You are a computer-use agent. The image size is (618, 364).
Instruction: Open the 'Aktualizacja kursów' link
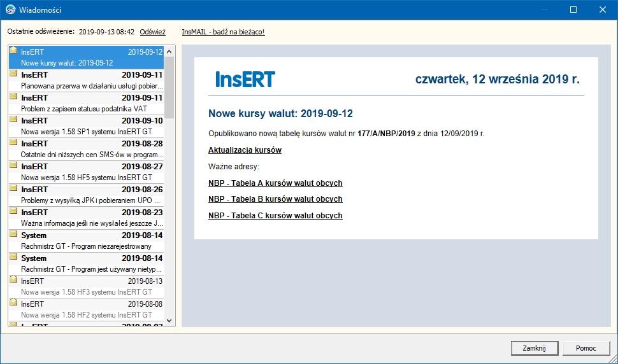(x=245, y=150)
